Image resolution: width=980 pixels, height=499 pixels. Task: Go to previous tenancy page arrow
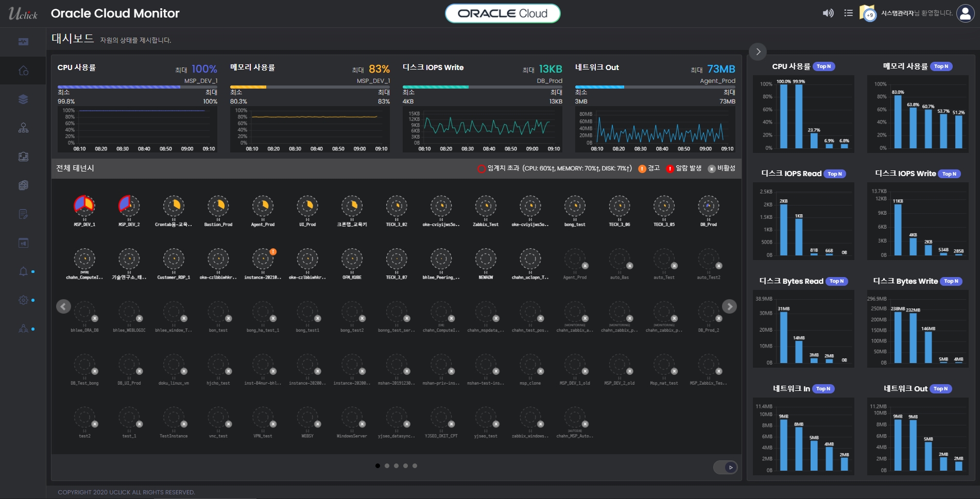63,306
